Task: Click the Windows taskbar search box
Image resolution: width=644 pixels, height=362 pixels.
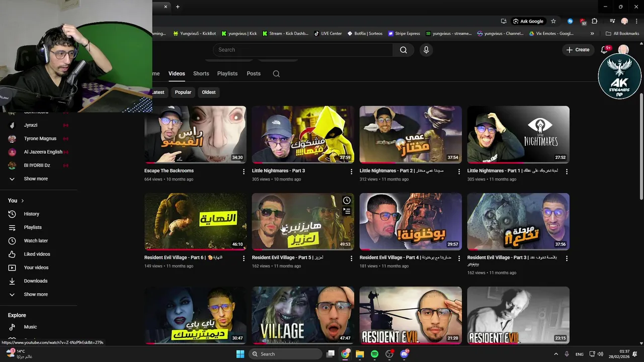Action: [x=286, y=354]
